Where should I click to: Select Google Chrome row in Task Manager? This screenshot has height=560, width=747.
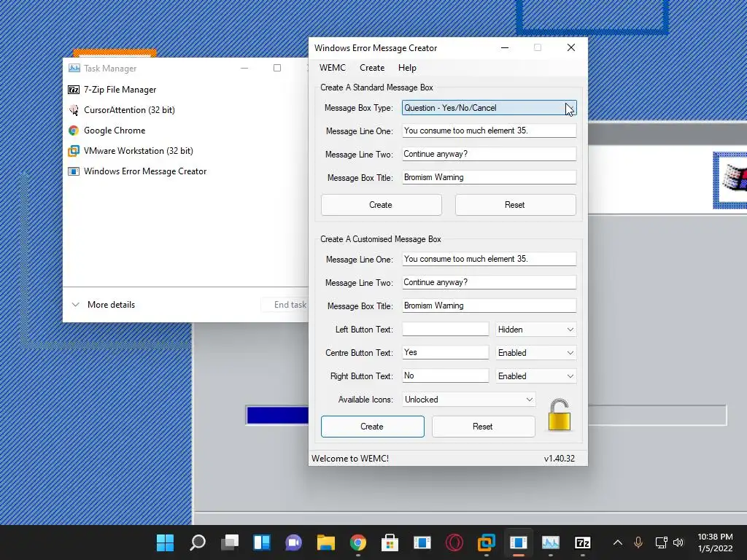(186, 131)
